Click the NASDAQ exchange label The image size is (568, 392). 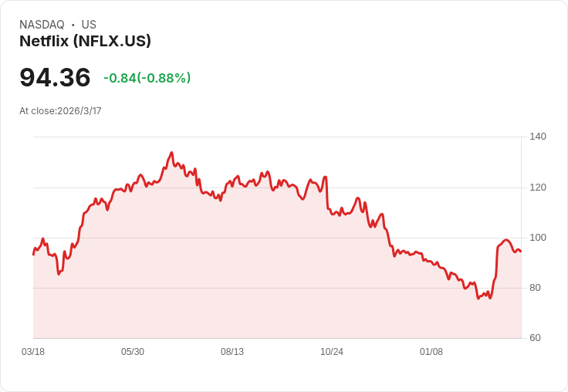pos(42,25)
